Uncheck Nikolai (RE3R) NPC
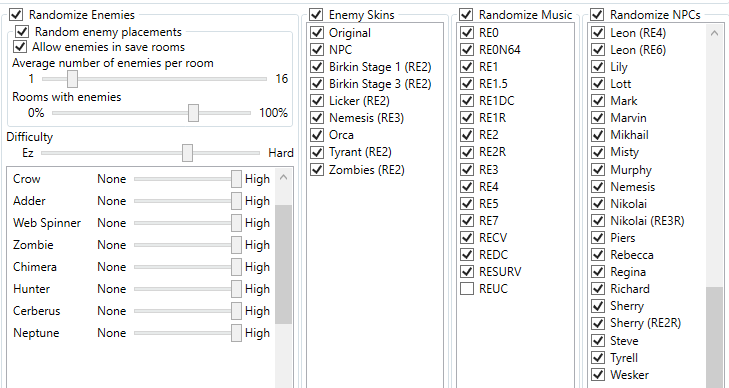Image resolution: width=729 pixels, height=388 pixels. pyautogui.click(x=598, y=221)
